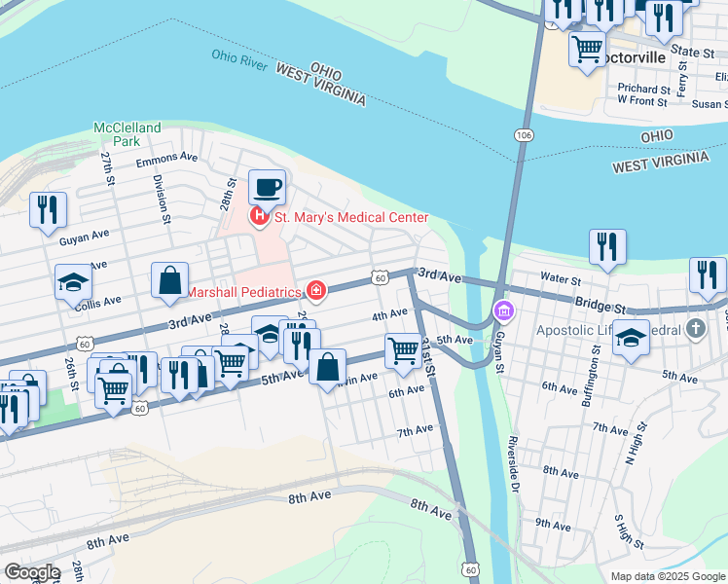
Task: Open the Marshall Pediatrics medical pin
Action: pos(315,291)
